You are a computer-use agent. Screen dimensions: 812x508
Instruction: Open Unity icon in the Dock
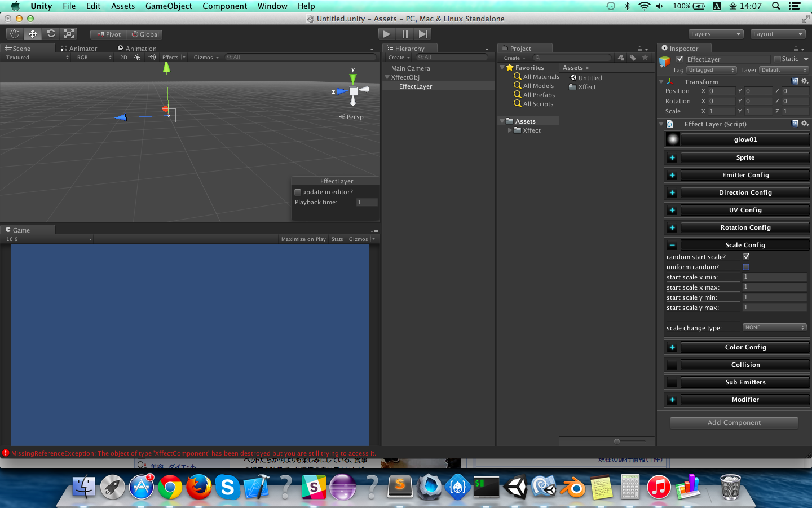[515, 487]
